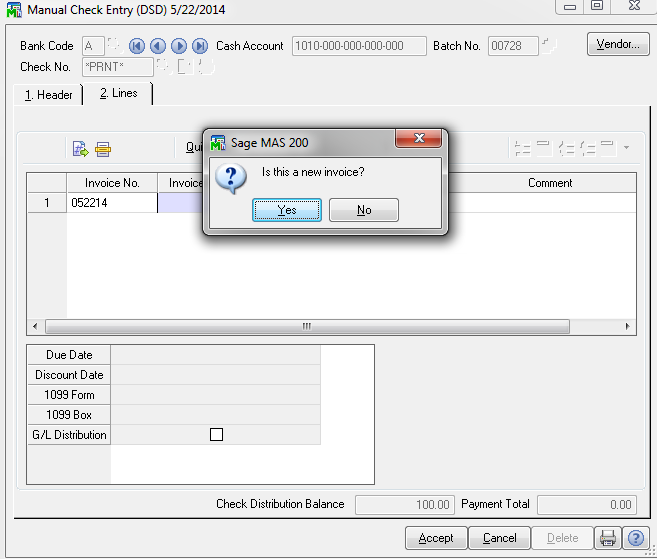Open the Vendor button
The image size is (657, 559).
click(x=617, y=45)
